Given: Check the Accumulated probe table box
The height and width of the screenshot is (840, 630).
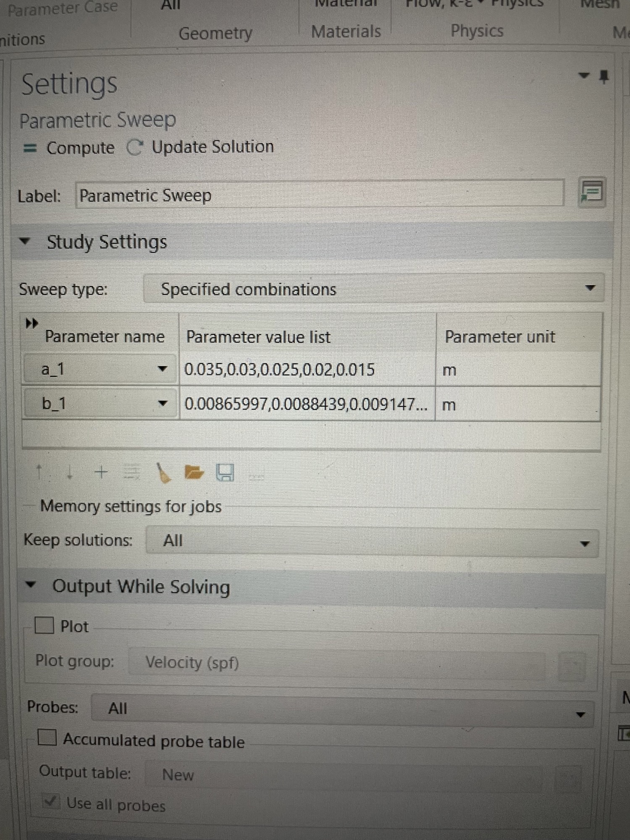Looking at the screenshot, I should click(47, 738).
